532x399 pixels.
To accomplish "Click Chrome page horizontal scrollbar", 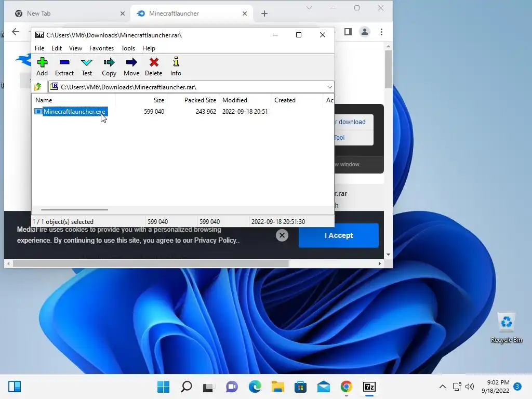I will click(151, 263).
